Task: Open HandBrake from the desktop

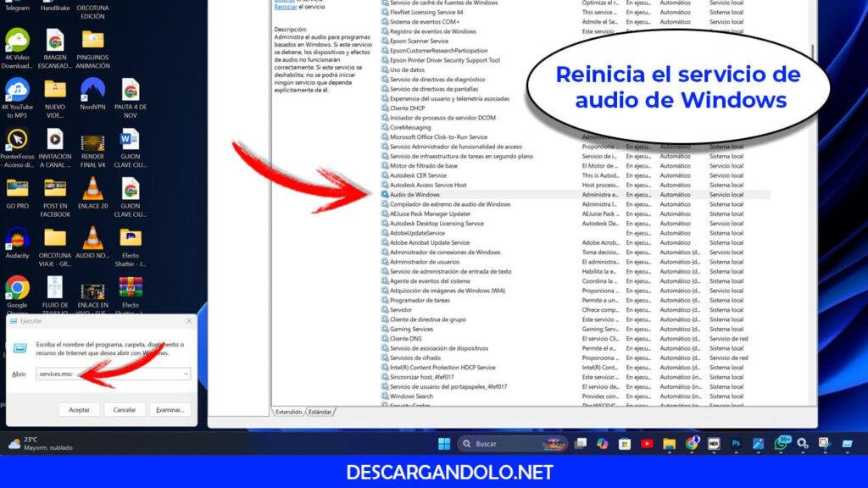Action: point(55,7)
